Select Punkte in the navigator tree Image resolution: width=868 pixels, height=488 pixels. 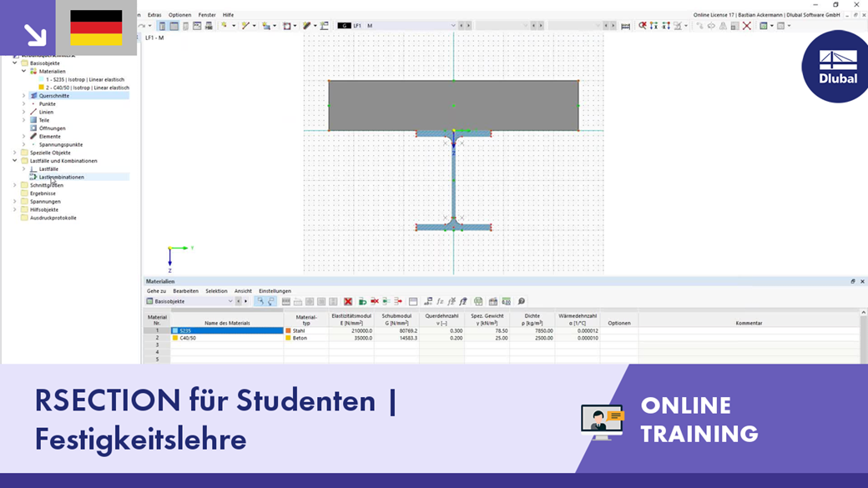click(47, 104)
